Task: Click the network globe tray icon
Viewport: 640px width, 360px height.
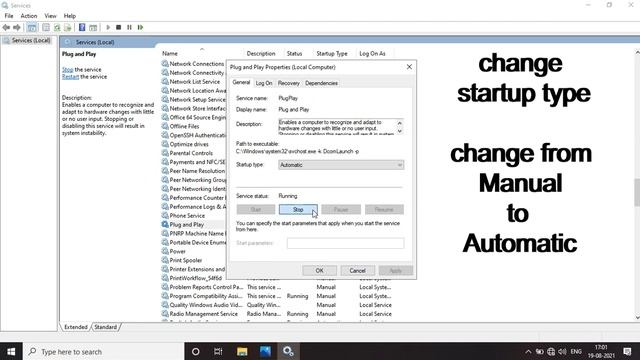Action: [x=551, y=351]
